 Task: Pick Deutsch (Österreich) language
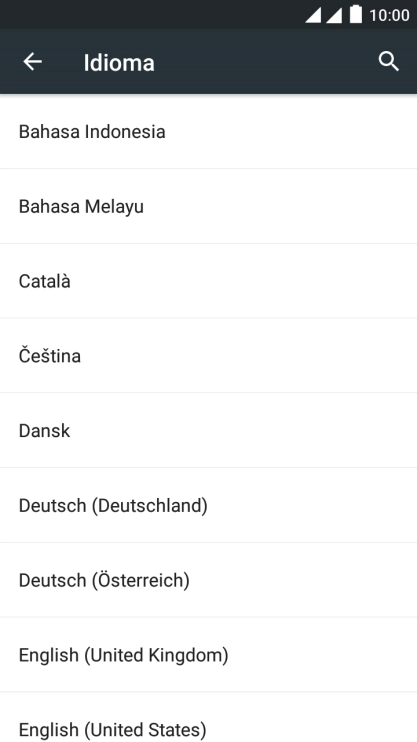(208, 580)
